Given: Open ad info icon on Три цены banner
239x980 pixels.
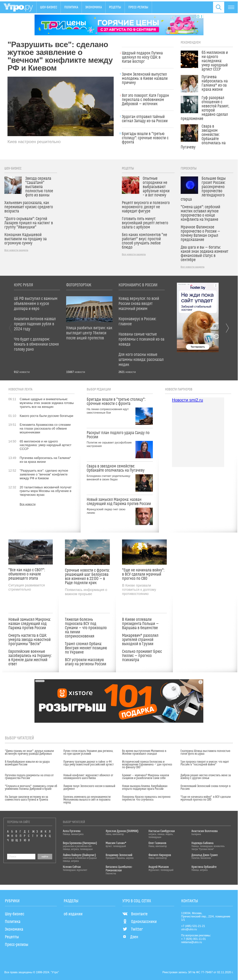Looking at the screenshot, I should tap(198, 16).
